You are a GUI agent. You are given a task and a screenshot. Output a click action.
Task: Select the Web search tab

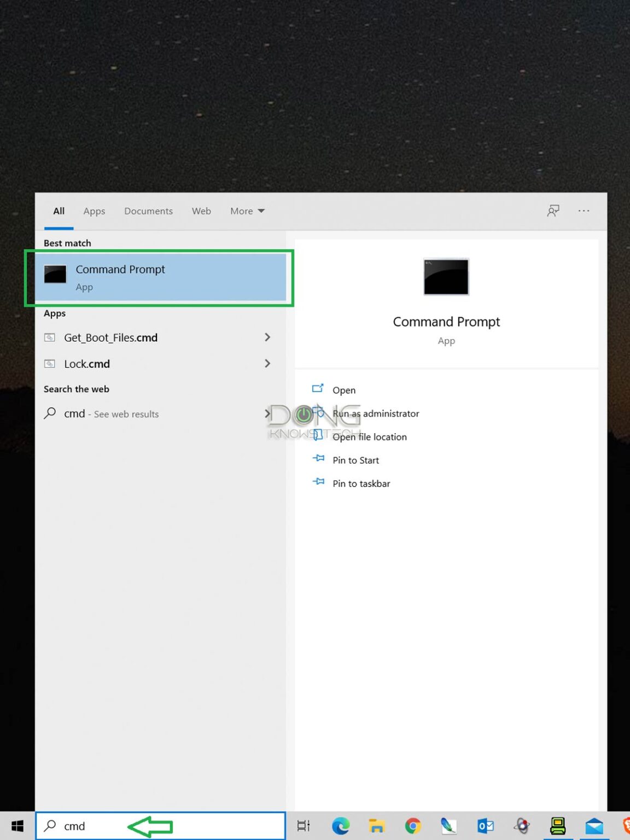click(201, 211)
